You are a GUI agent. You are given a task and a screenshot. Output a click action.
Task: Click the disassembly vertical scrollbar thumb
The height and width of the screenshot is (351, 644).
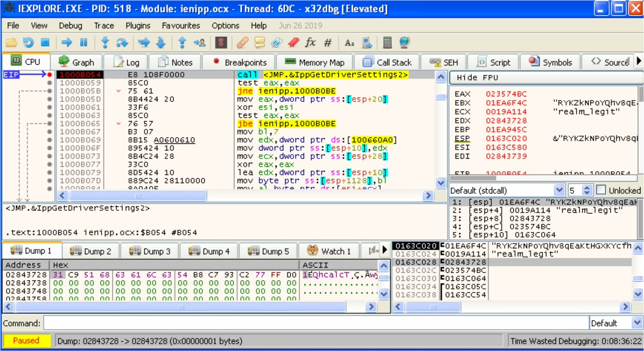tap(441, 97)
